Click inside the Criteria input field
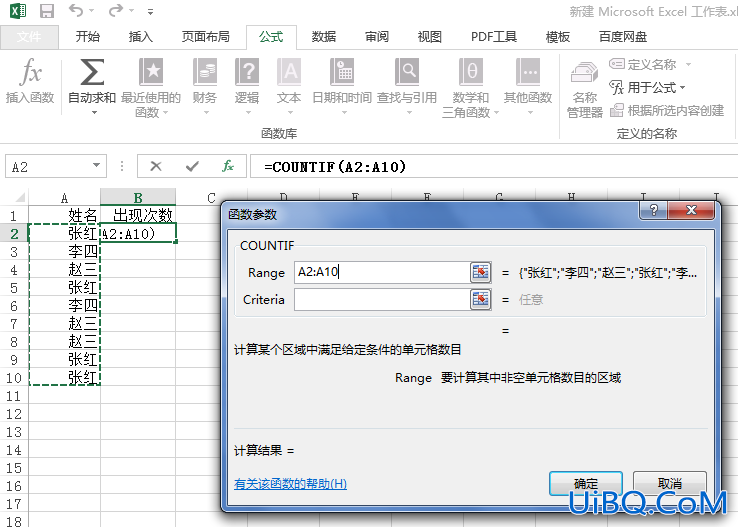 coord(382,299)
